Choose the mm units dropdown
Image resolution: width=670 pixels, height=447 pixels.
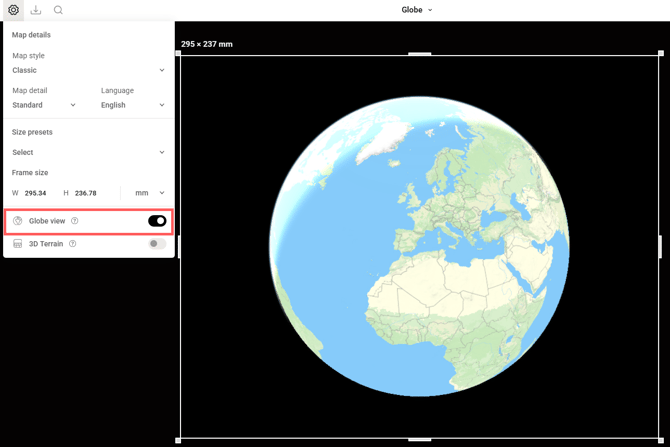149,193
